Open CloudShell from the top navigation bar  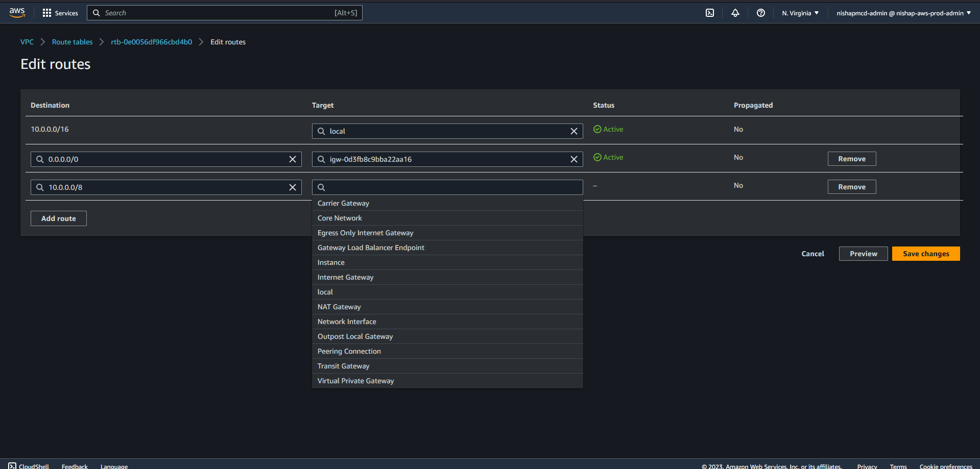pos(710,13)
